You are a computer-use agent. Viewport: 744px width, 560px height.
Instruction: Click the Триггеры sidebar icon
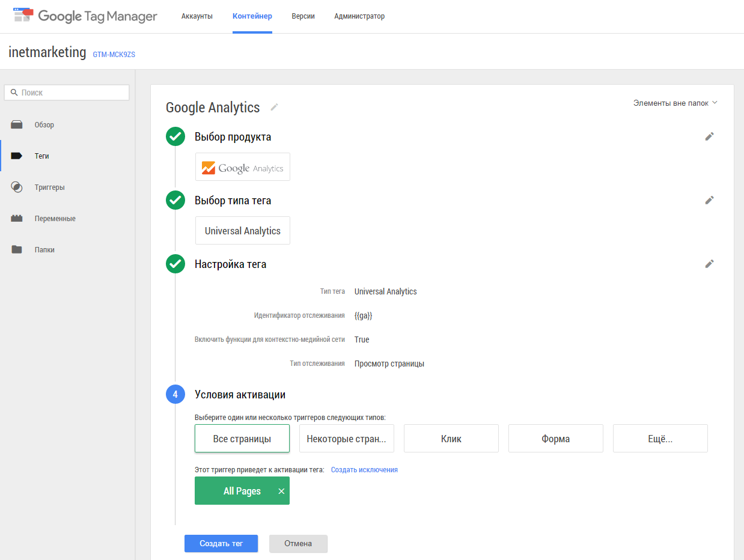click(x=17, y=187)
